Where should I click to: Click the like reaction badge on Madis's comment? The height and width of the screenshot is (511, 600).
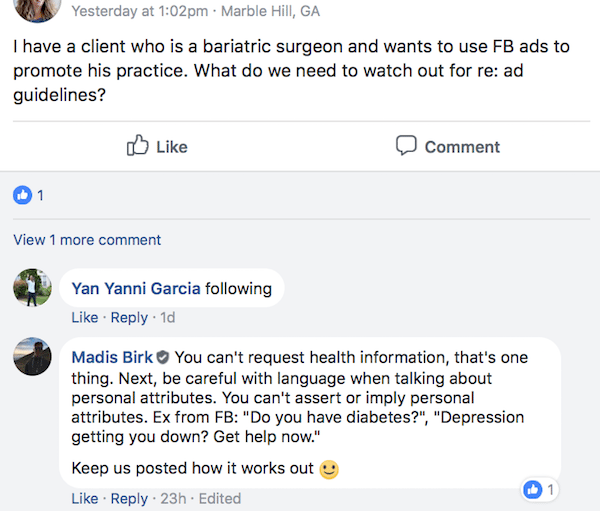tap(533, 489)
